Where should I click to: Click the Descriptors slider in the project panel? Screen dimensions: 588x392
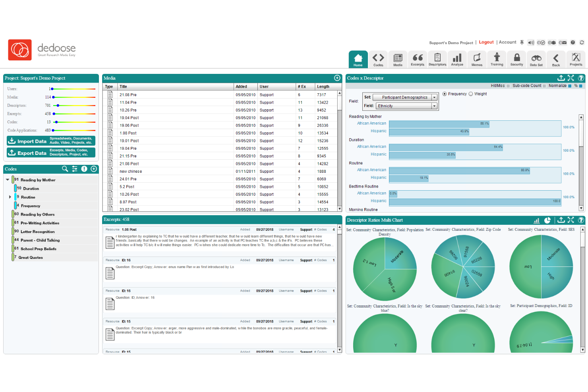tap(74, 105)
